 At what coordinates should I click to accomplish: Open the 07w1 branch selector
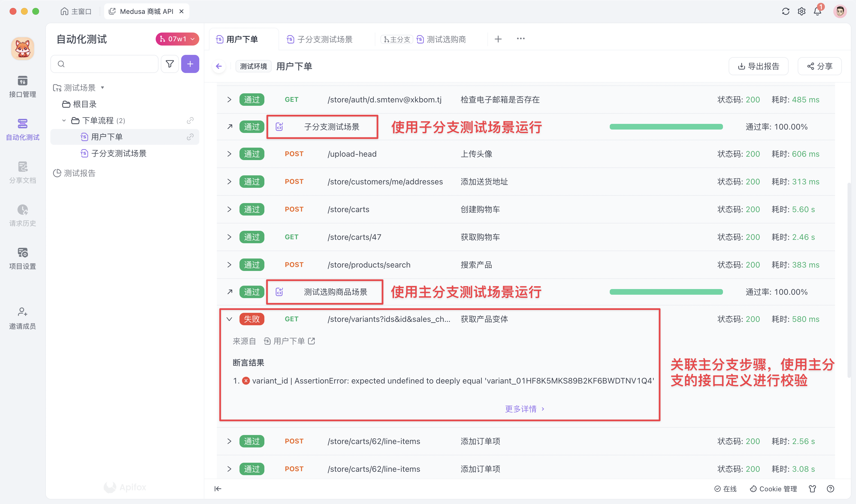[177, 39]
